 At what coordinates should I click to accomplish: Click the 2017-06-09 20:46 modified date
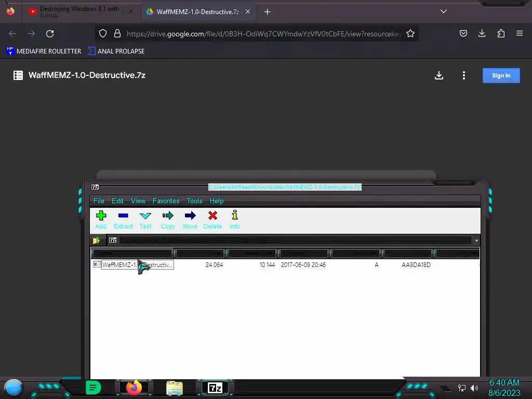click(303, 264)
